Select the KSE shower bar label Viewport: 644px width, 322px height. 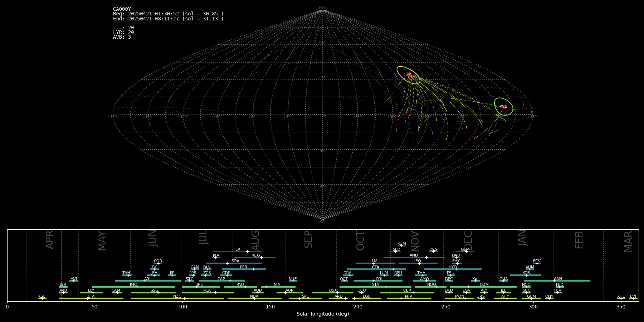[x=42, y=297]
